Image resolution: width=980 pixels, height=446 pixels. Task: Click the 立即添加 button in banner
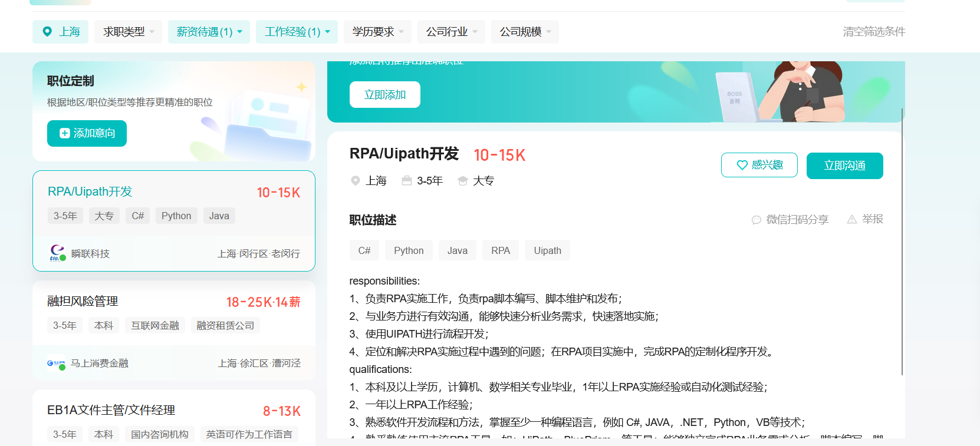tap(384, 95)
